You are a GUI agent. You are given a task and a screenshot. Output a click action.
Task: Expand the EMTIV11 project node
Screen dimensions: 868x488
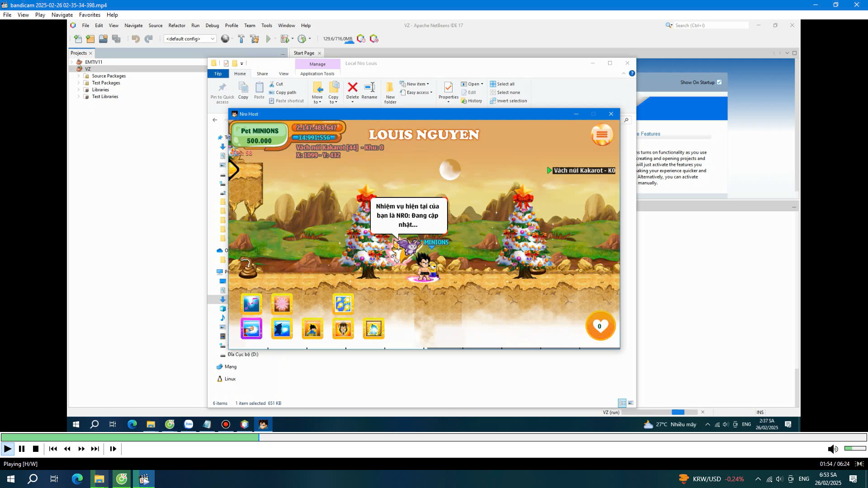[x=71, y=62]
